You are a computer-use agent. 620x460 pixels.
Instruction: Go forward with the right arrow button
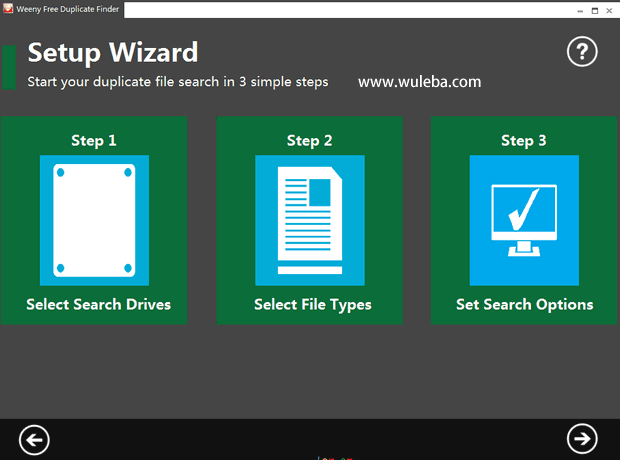(582, 439)
